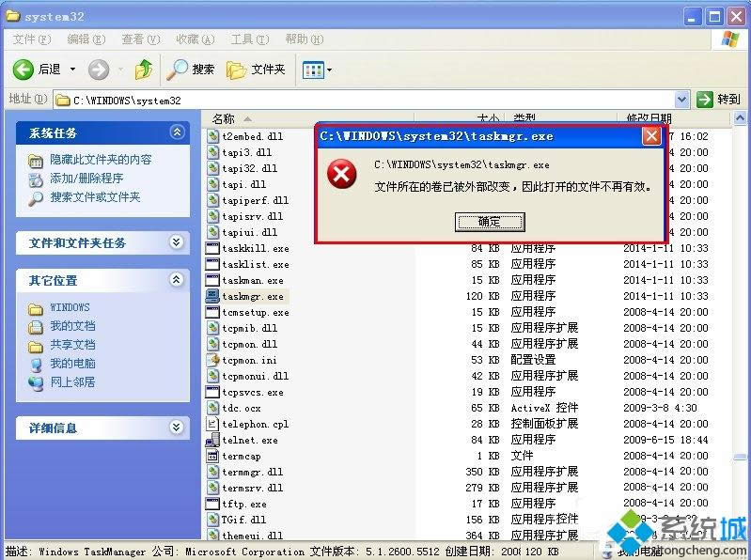This screenshot has height=560, width=751.
Task: Click Add/Remove Programs (添加/删除程序) link
Action: 86,179
